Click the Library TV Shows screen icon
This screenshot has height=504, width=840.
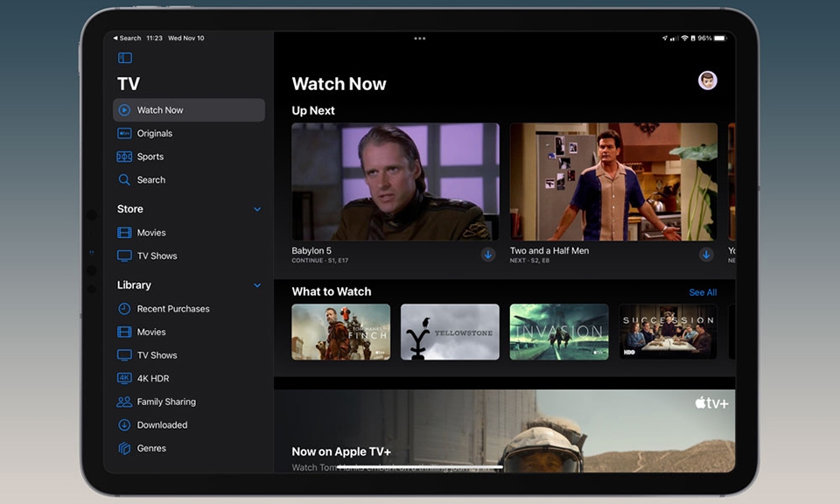124,355
